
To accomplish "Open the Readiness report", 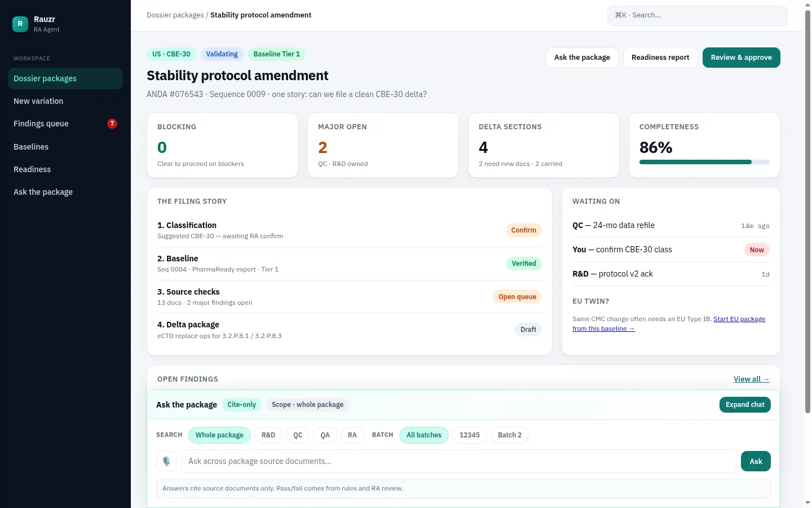I will point(660,58).
